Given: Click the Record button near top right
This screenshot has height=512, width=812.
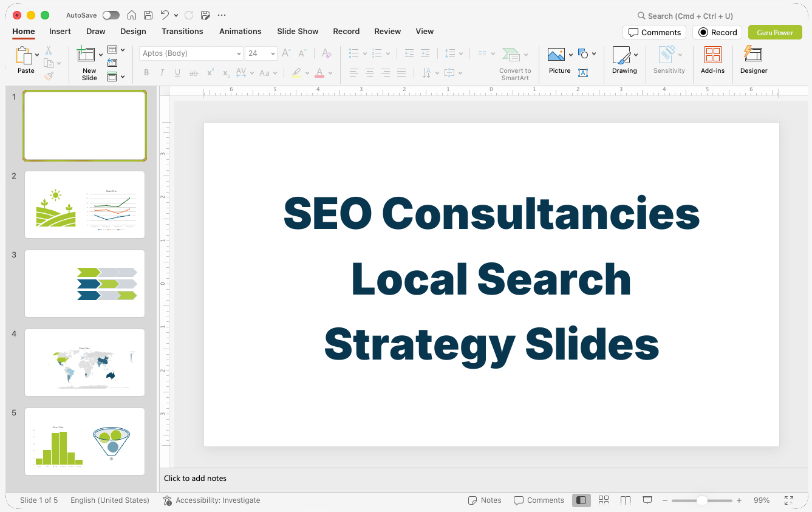Looking at the screenshot, I should point(717,32).
